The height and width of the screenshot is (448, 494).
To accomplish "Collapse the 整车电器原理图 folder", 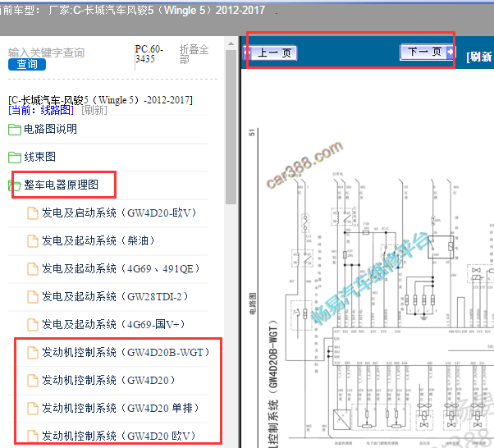I will pyautogui.click(x=61, y=185).
